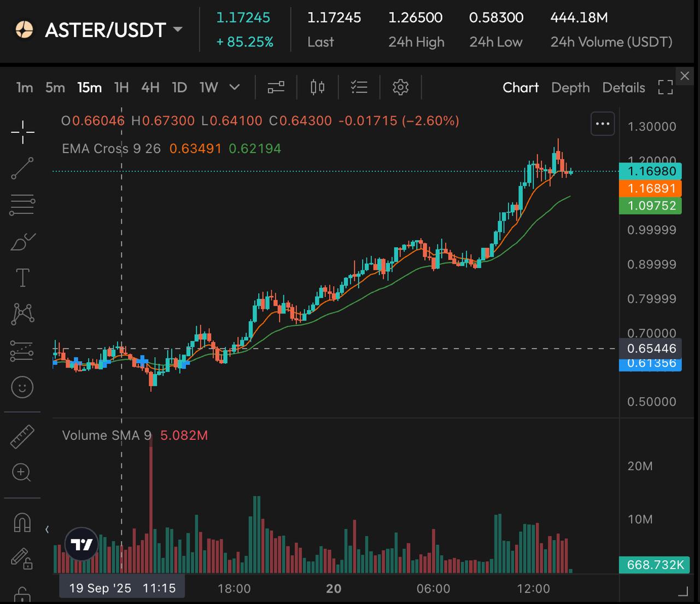700x604 pixels.
Task: Click the EMA Cross 9 26 legend
Action: 111,149
